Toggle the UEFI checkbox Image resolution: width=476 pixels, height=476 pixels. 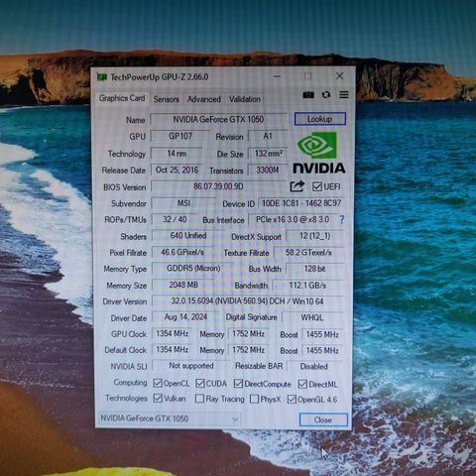point(316,186)
